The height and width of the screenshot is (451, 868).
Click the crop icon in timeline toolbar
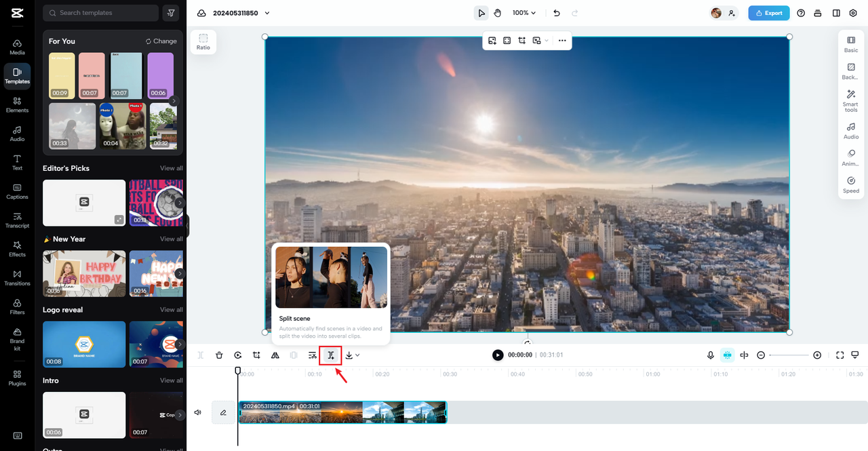click(x=256, y=355)
